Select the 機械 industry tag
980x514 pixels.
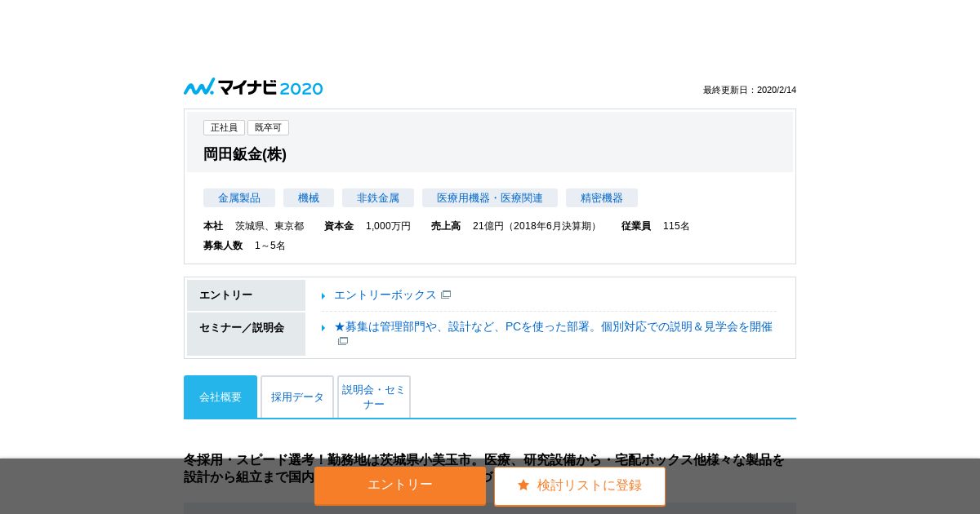click(x=309, y=197)
